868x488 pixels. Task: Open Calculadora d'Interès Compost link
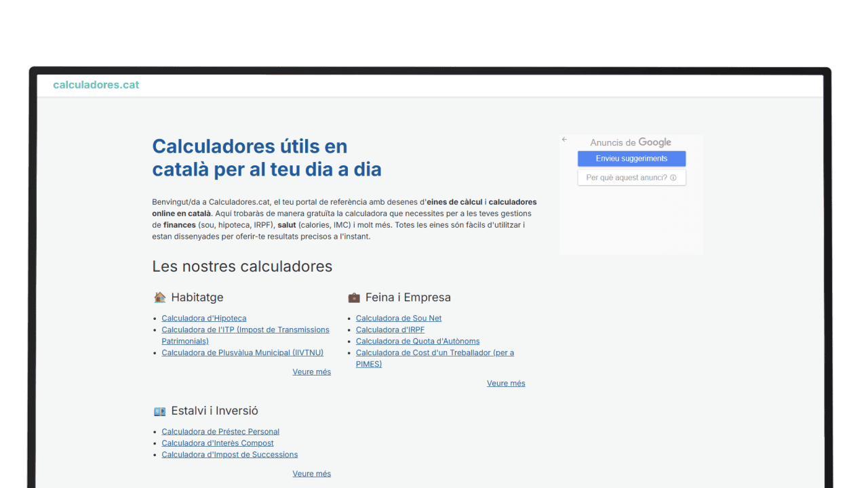click(218, 443)
